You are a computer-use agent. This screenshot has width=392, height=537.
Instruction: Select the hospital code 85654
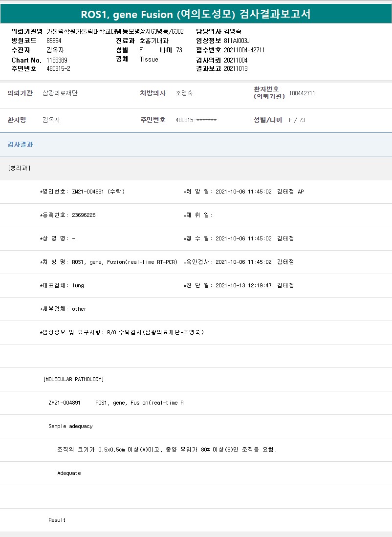54,41
